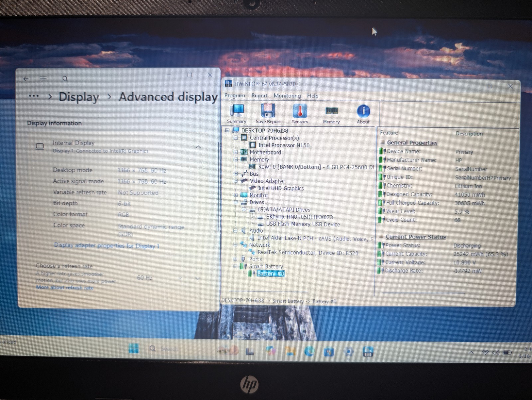Open the Settings gear on taskbar
This screenshot has width=532, height=400.
click(x=348, y=352)
